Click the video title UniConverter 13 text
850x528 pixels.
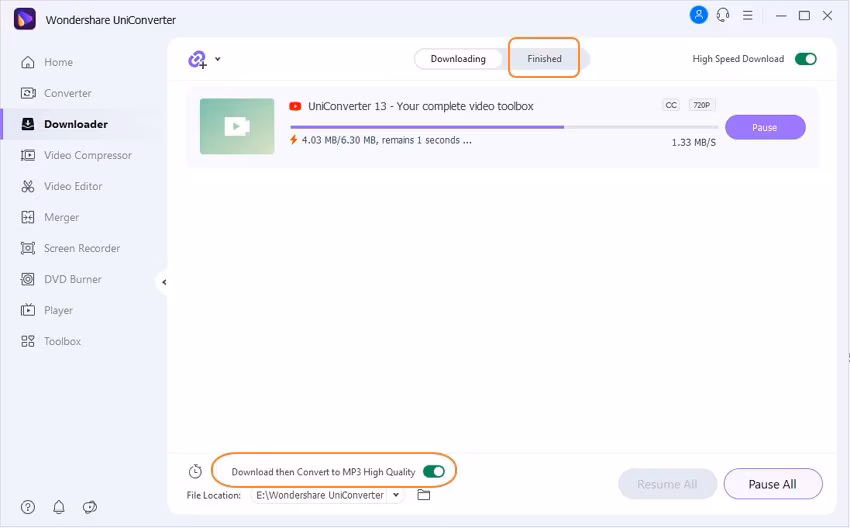click(421, 106)
